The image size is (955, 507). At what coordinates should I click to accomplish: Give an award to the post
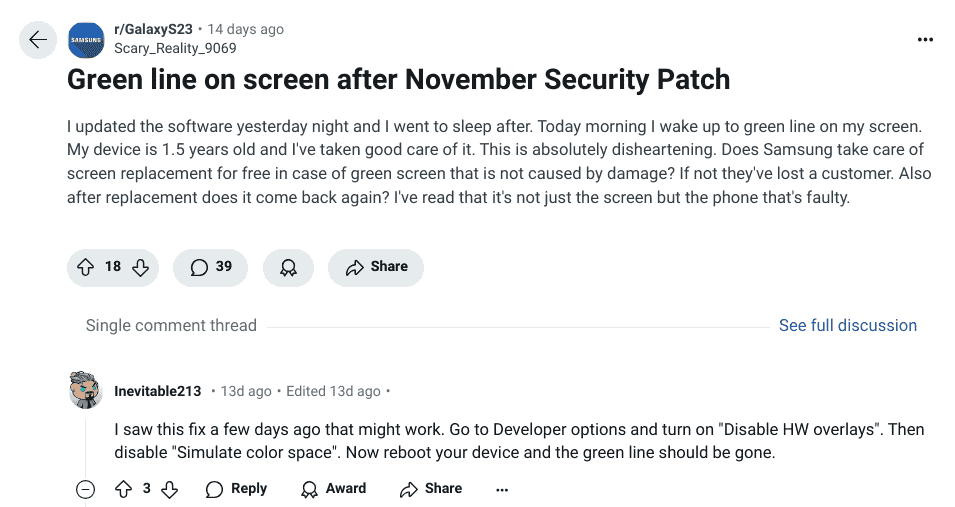pyautogui.click(x=288, y=267)
